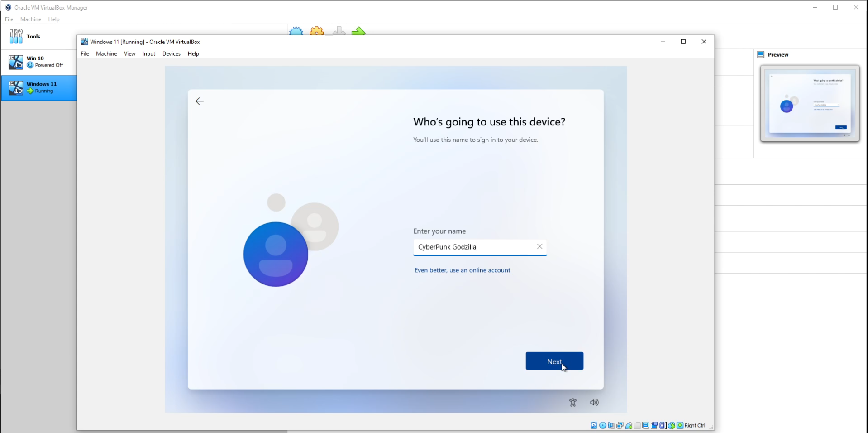Click the display status bar icon

click(x=646, y=425)
